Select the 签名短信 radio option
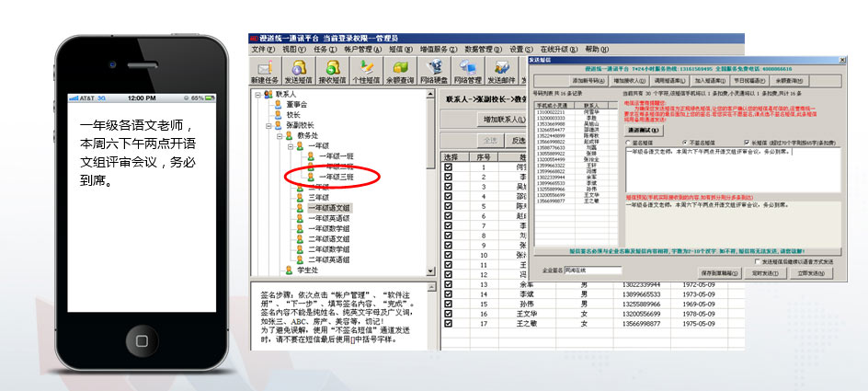Image resolution: width=868 pixels, height=391 pixels. [x=628, y=143]
